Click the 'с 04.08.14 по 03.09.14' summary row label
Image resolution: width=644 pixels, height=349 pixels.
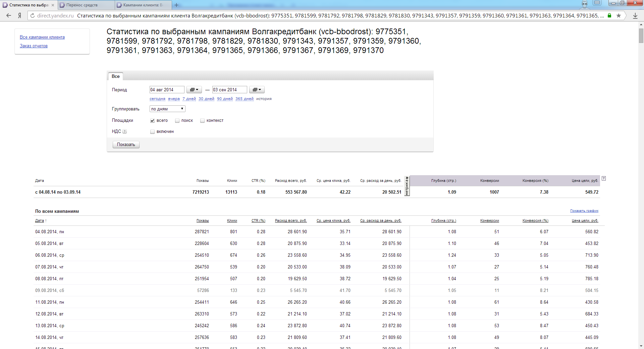[x=58, y=192]
